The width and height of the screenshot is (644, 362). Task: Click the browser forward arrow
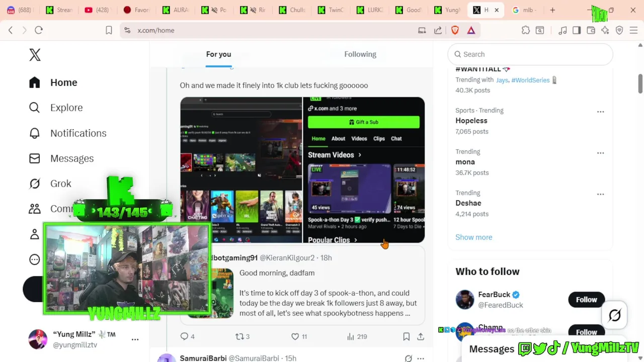(x=24, y=30)
